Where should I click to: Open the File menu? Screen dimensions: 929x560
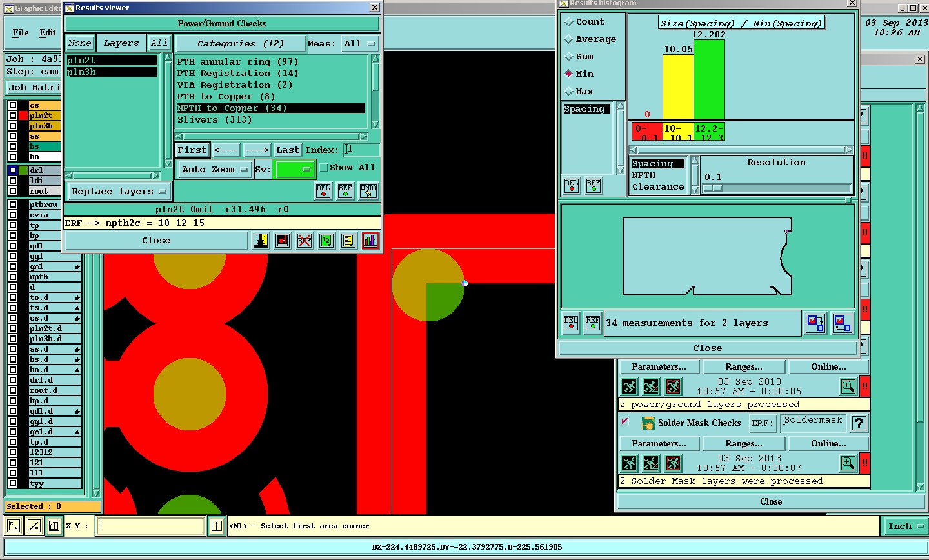point(21,32)
